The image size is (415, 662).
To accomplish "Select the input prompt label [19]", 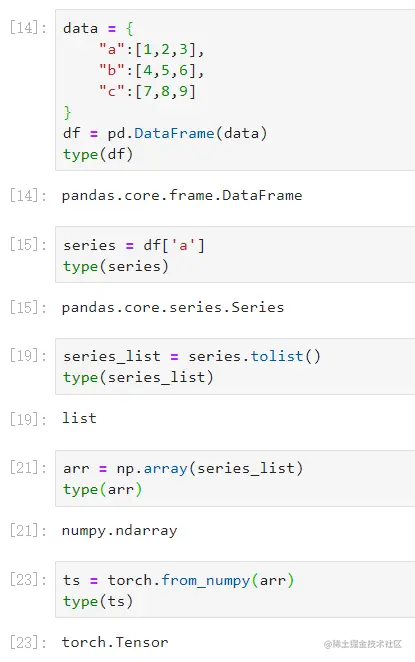I will (x=28, y=356).
